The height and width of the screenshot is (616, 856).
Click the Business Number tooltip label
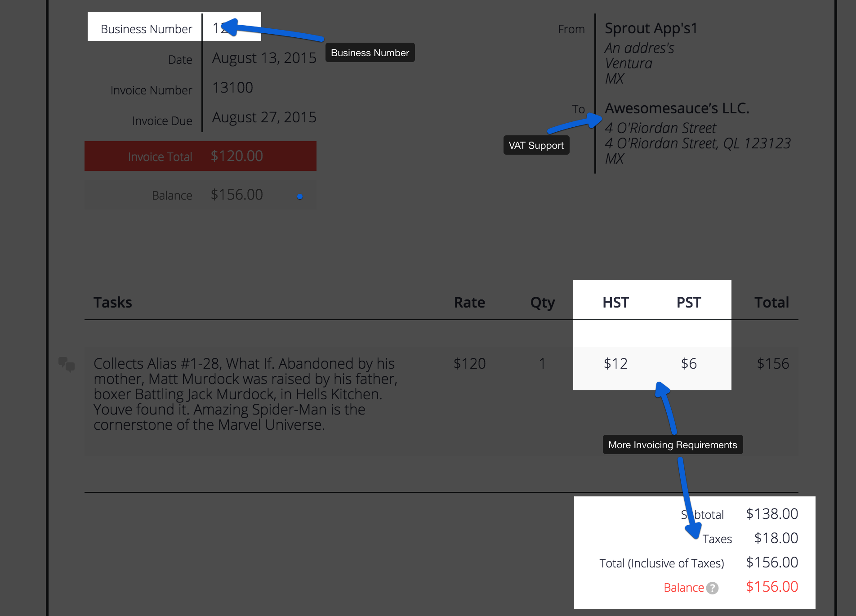point(370,53)
